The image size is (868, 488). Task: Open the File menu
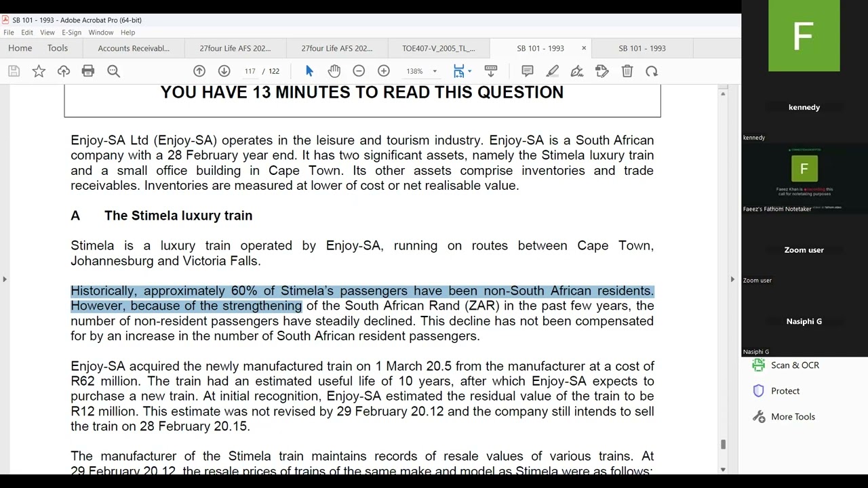click(x=9, y=33)
